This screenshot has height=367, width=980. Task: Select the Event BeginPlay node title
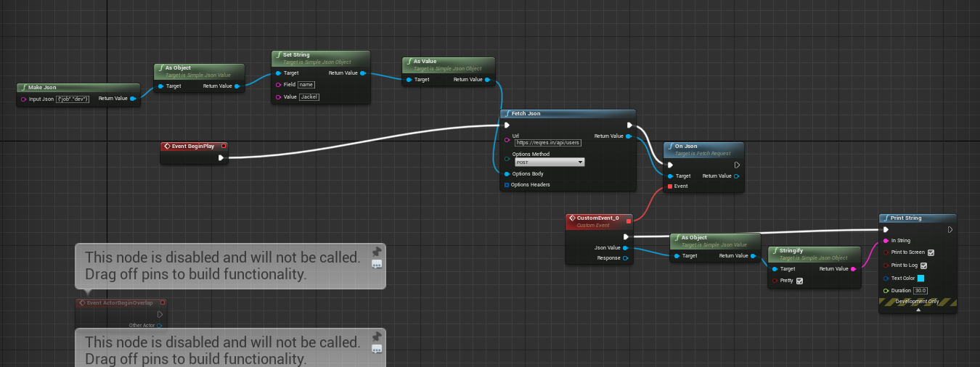click(192, 146)
